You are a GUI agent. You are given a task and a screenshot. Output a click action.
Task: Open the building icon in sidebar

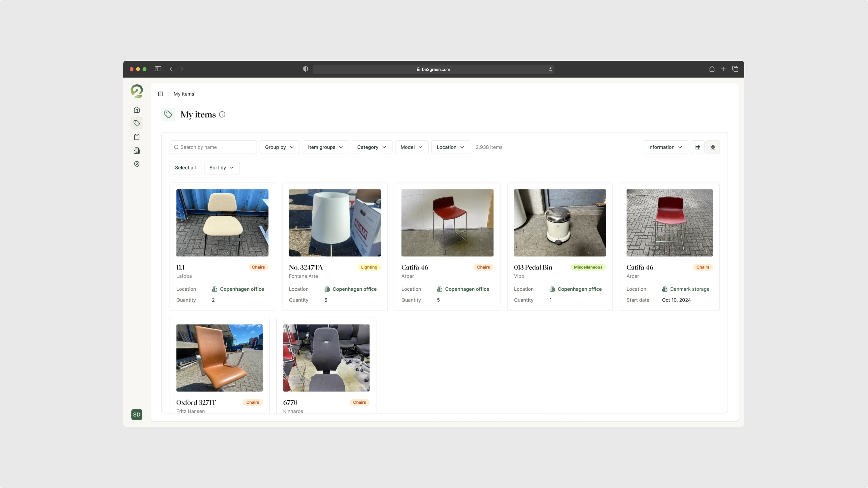coord(136,150)
